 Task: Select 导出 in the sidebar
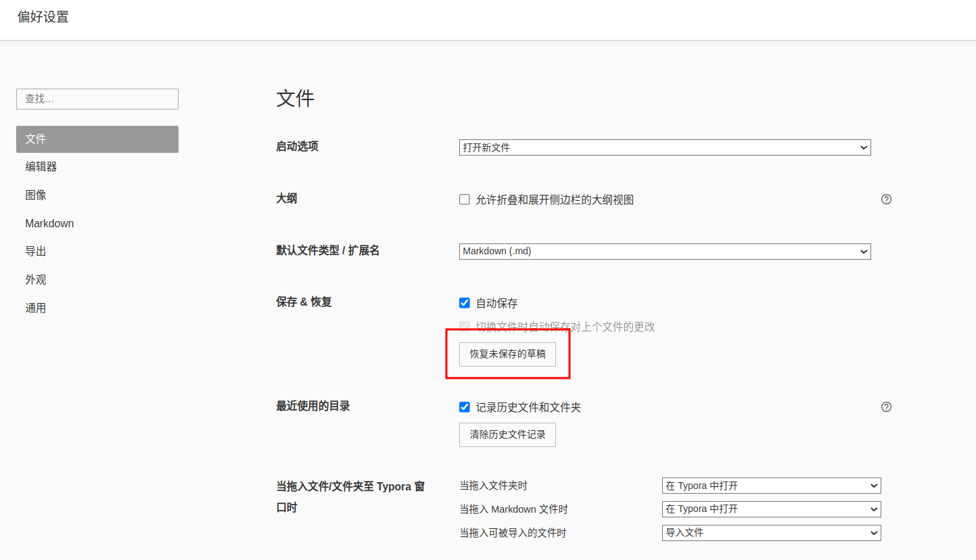[36, 252]
